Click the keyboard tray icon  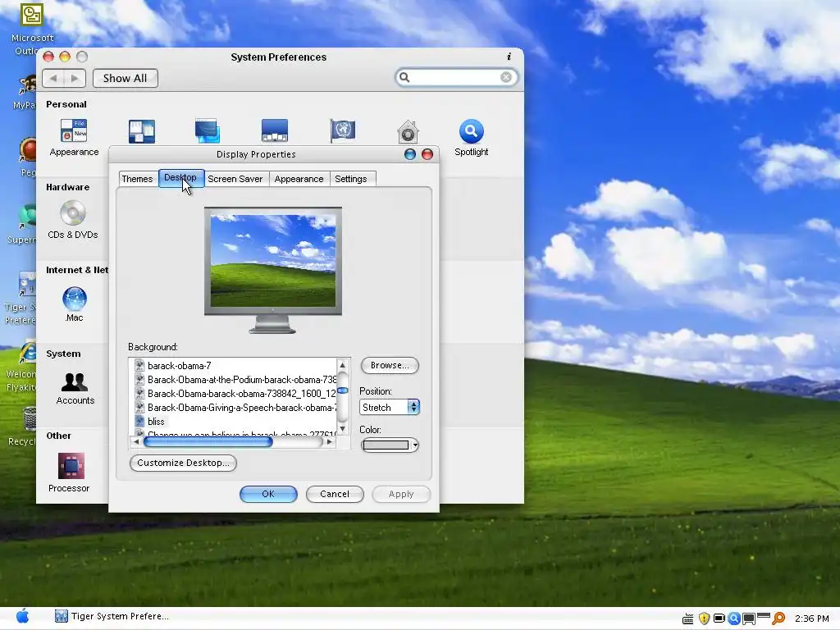[688, 619]
